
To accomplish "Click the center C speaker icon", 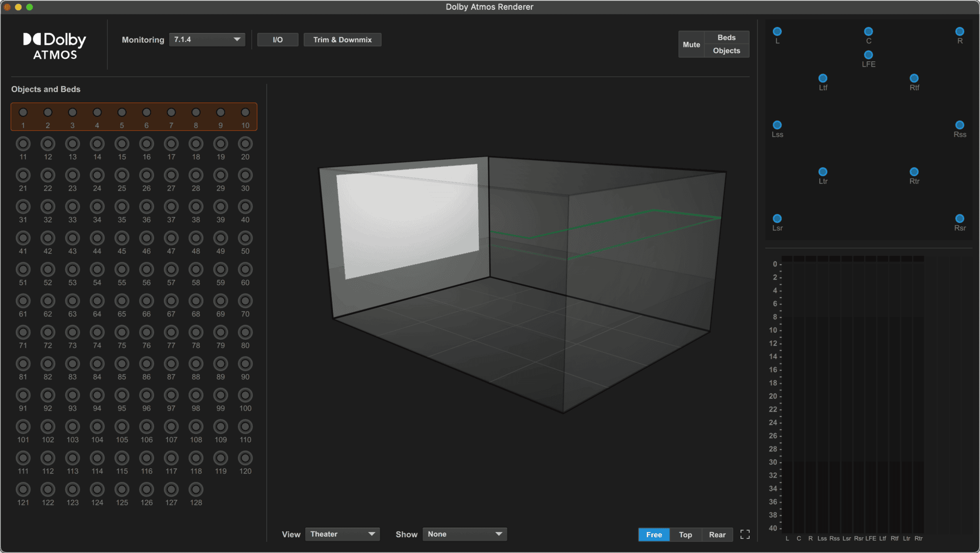I will (868, 32).
